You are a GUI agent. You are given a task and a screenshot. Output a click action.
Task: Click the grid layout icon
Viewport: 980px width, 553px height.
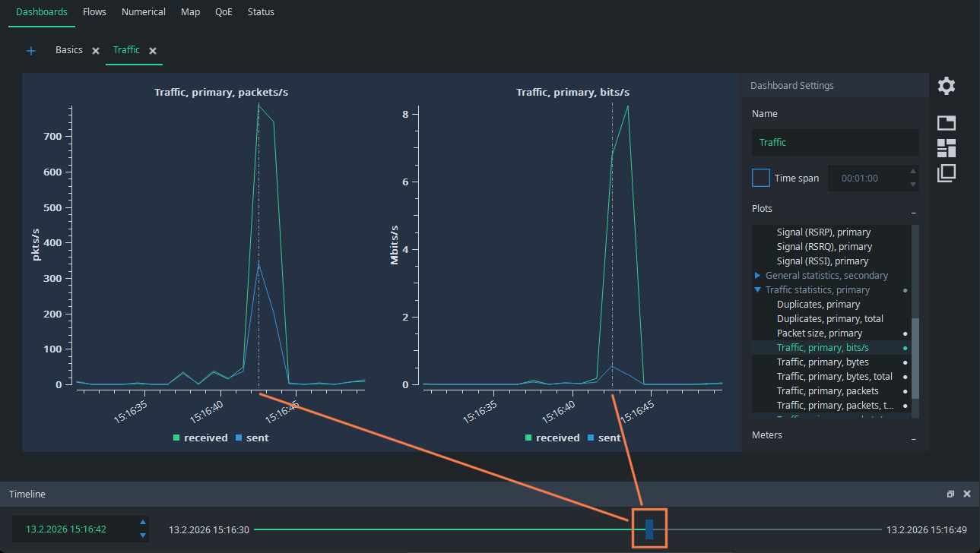coord(946,148)
